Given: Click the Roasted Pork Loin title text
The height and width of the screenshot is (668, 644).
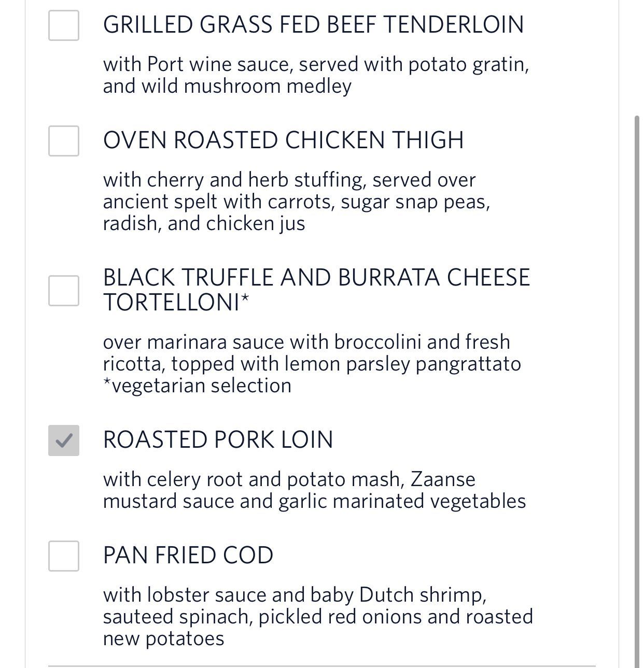Looking at the screenshot, I should [x=218, y=440].
